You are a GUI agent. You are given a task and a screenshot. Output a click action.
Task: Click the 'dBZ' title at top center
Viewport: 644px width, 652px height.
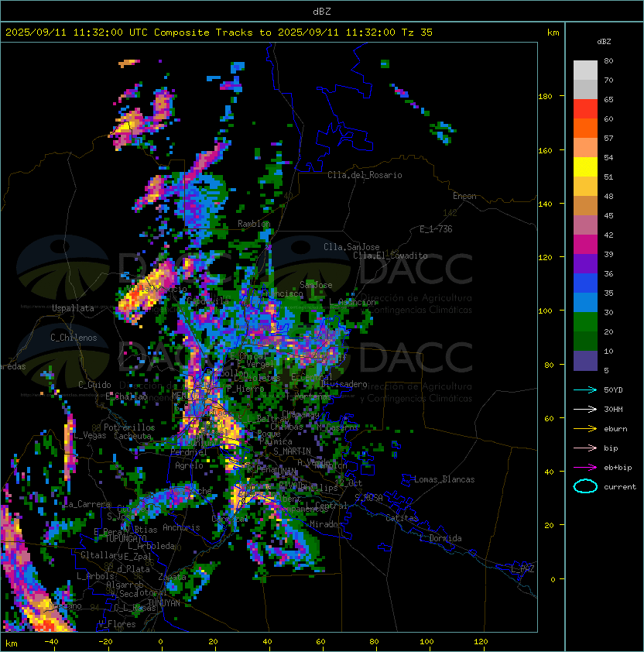click(x=322, y=12)
